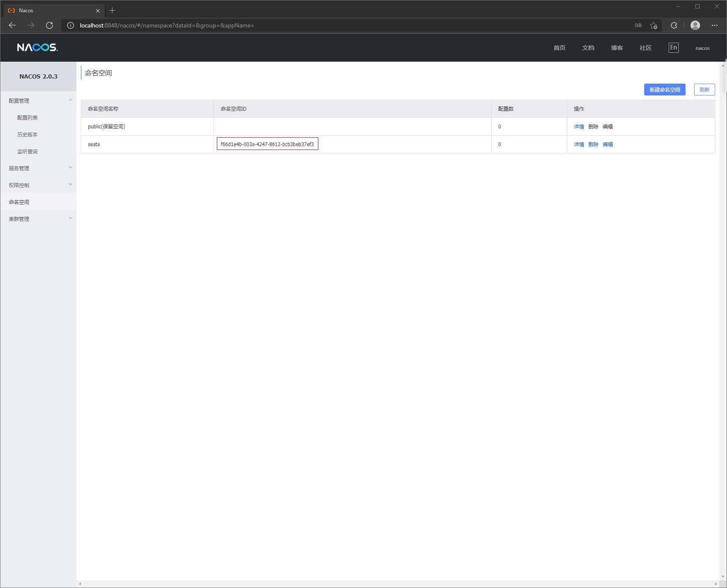The height and width of the screenshot is (588, 727).
Task: Click the NACOS 2.0.3 version header
Action: tap(38, 76)
